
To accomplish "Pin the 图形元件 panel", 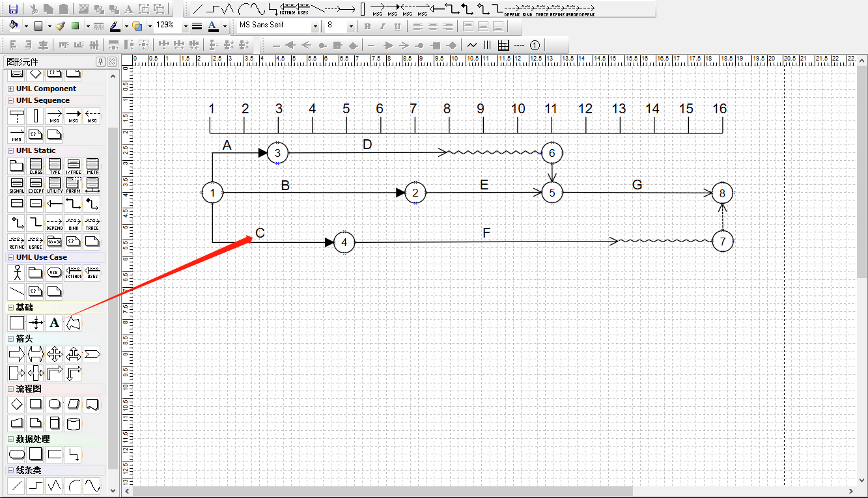I will [101, 62].
